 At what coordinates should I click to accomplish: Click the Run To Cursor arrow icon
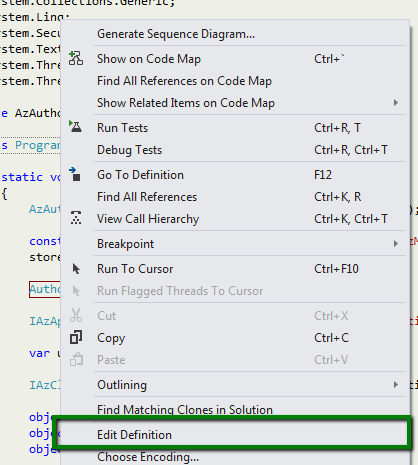[x=76, y=269]
